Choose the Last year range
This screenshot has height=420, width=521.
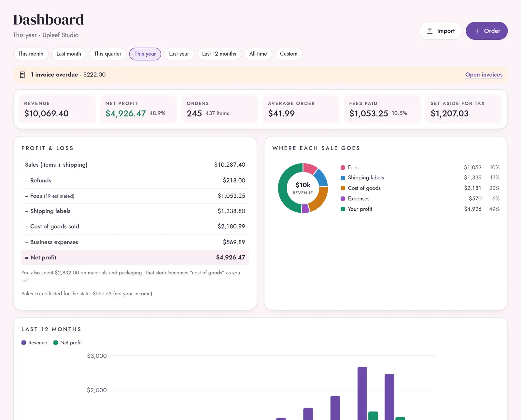179,54
